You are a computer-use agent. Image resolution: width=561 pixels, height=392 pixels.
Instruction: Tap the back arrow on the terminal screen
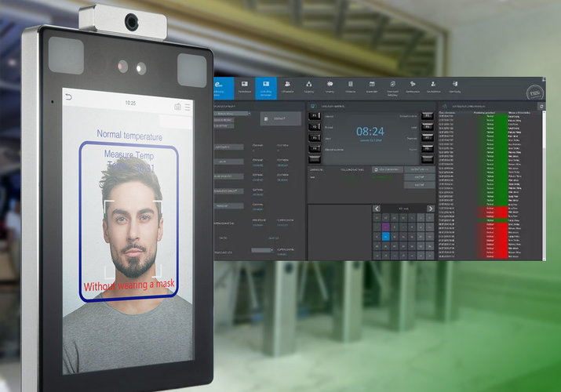click(x=68, y=98)
